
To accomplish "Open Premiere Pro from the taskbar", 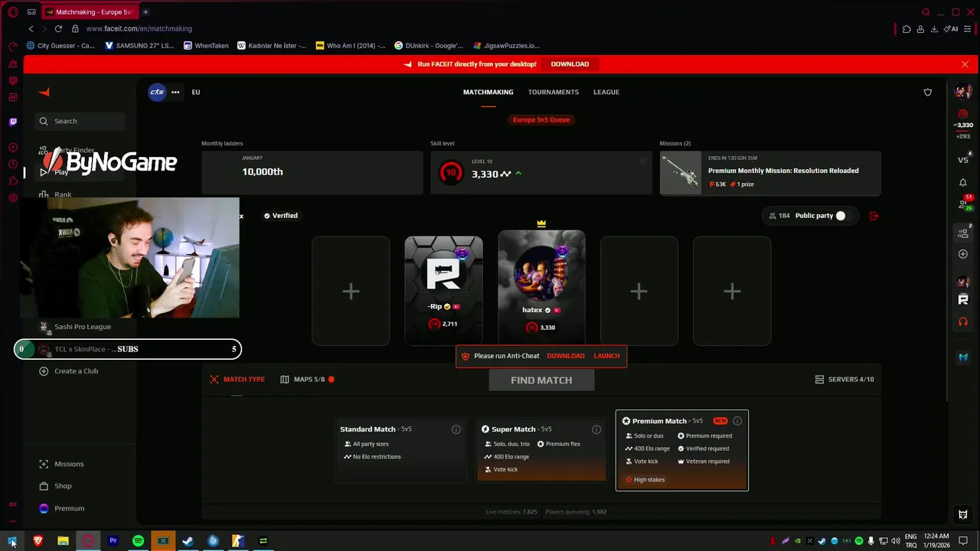I will pyautogui.click(x=113, y=541).
